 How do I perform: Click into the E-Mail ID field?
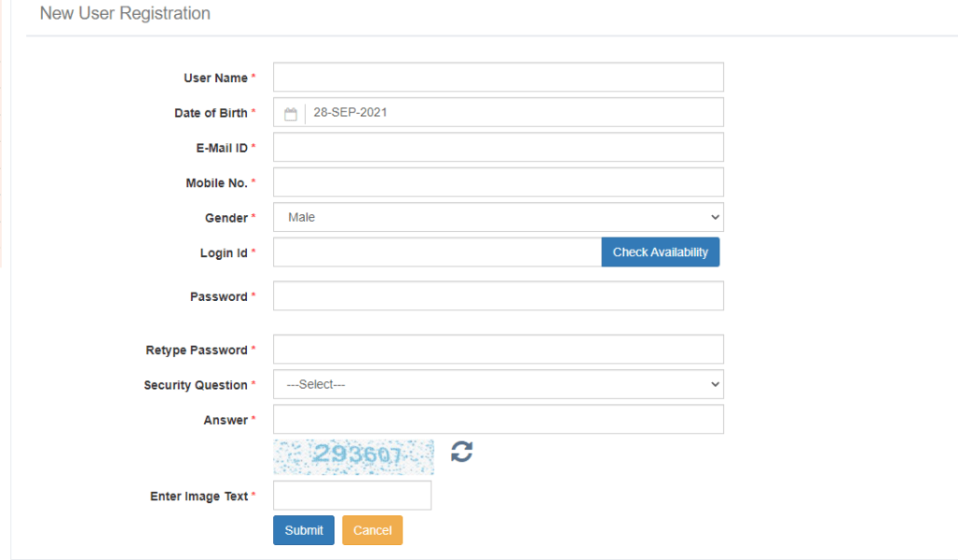coord(498,148)
